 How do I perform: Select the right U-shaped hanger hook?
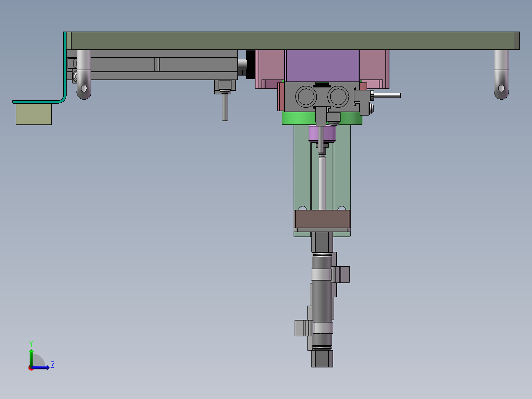click(501, 75)
